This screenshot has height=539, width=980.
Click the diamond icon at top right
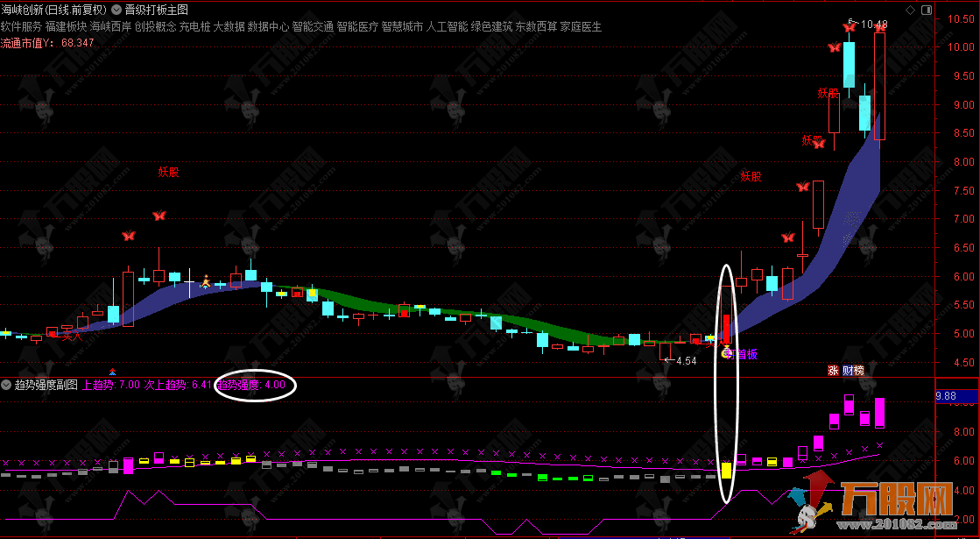click(911, 10)
